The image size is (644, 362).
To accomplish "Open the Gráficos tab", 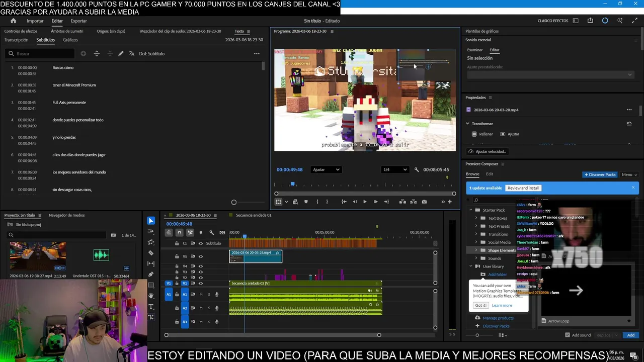I will point(70,40).
